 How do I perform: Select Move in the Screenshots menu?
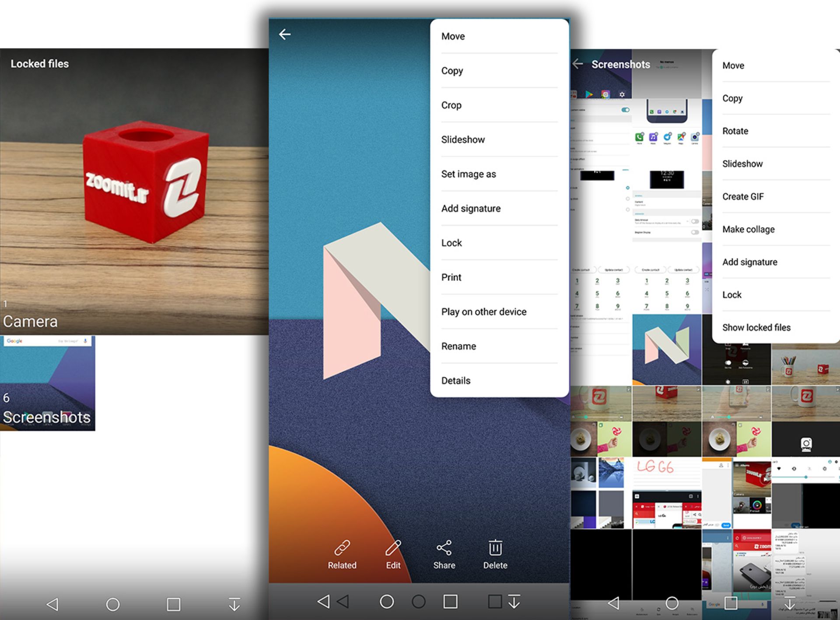(x=776, y=66)
